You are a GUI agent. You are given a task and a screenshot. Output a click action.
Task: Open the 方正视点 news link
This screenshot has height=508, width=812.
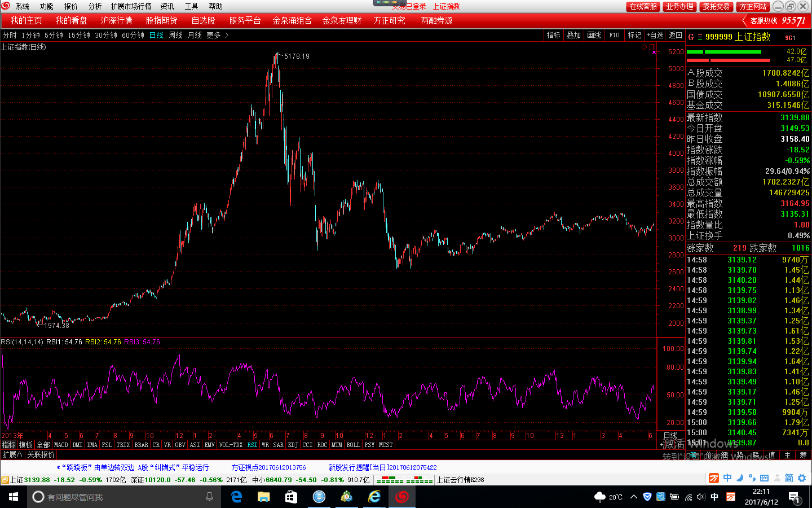[x=269, y=467]
